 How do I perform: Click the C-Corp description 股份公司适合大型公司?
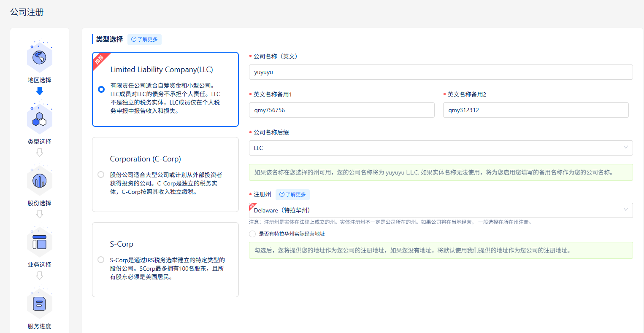(166, 183)
